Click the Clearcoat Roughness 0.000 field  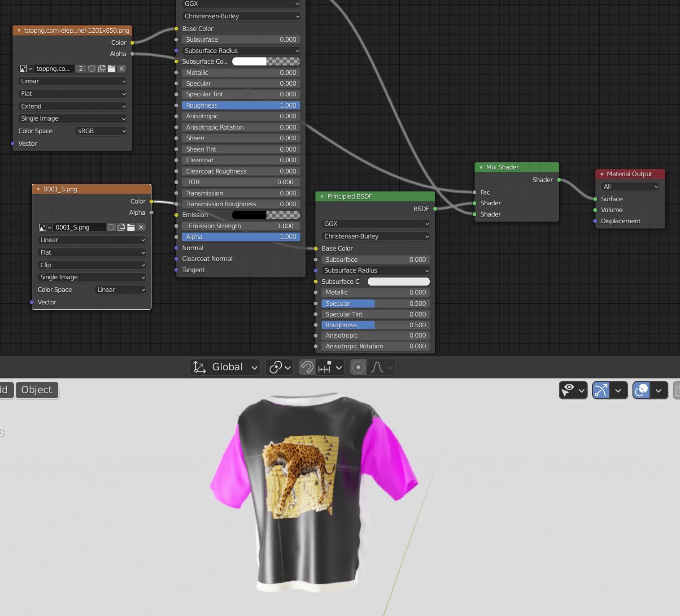(241, 171)
